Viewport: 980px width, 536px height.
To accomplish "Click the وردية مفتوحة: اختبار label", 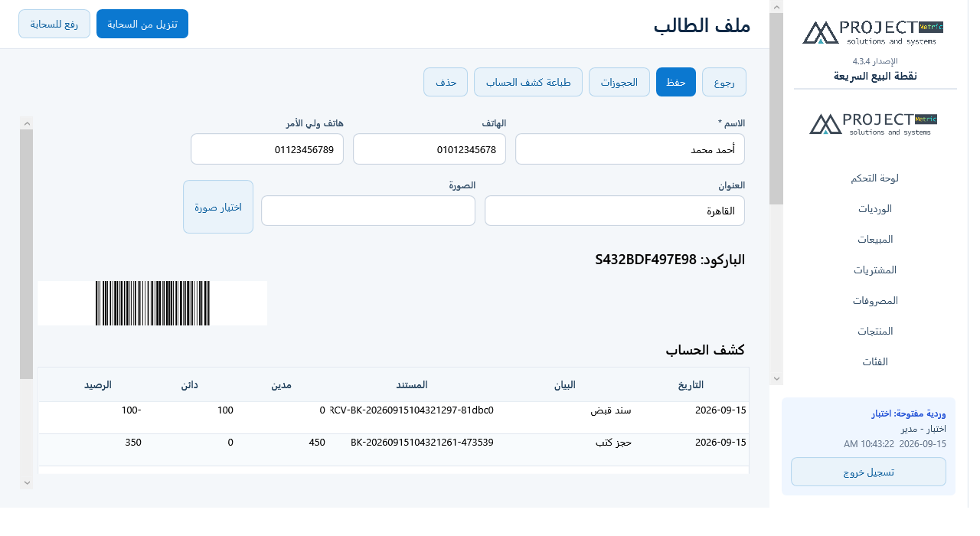I will tap(909, 413).
